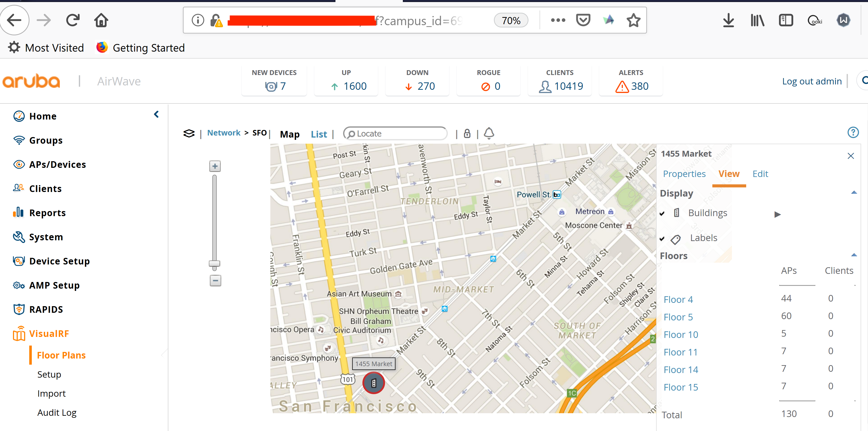Viewport: 868px width, 431px height.
Task: Click the Network breadcrumb link
Action: [x=224, y=133]
